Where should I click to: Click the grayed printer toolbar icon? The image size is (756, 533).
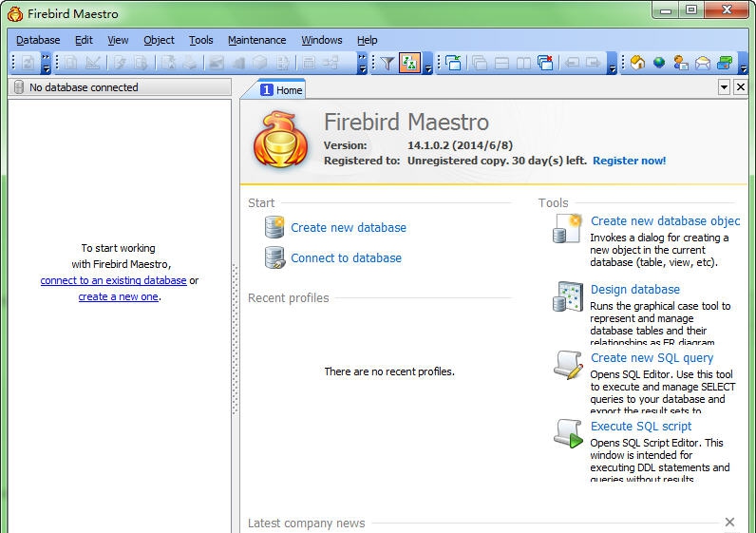coord(190,64)
